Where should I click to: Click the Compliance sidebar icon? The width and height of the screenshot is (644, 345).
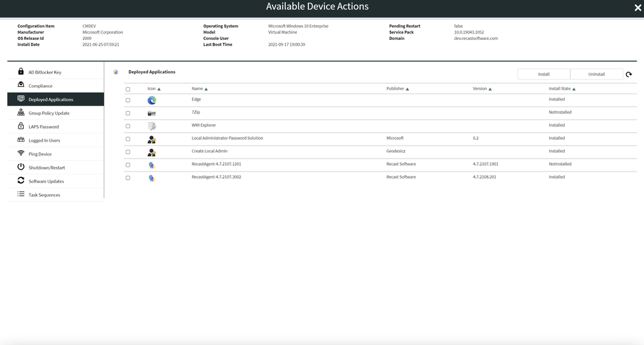21,84
